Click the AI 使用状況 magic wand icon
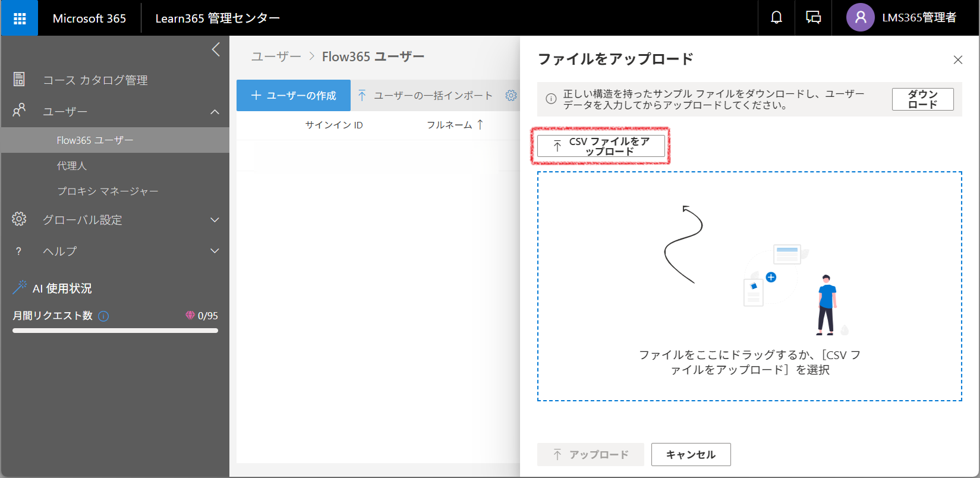Viewport: 980px width, 478px height. coord(20,288)
